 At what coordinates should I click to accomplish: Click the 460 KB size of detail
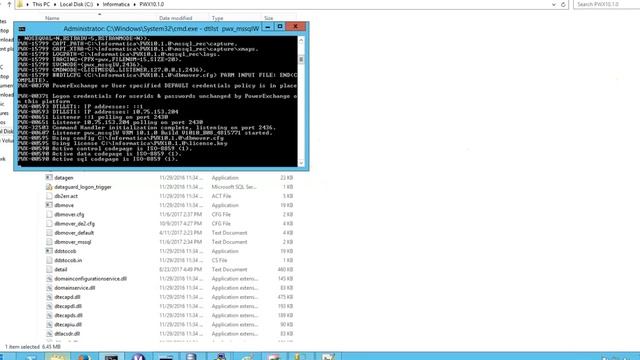[285, 270]
